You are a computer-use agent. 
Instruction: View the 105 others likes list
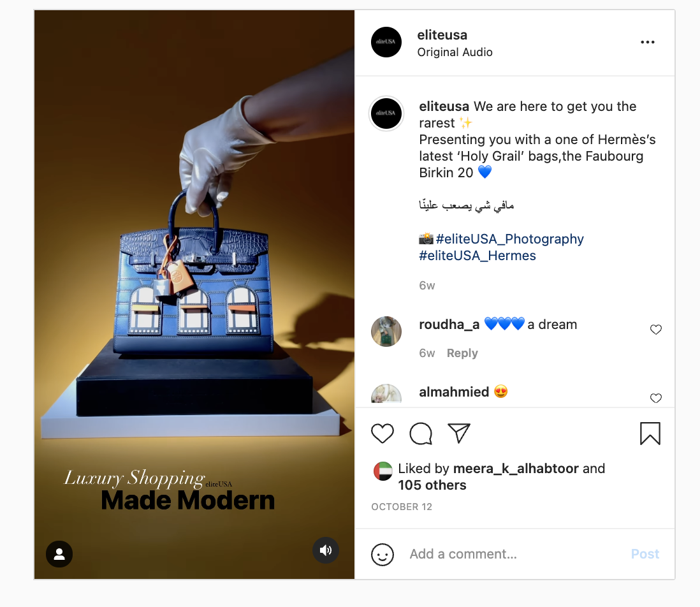click(432, 485)
